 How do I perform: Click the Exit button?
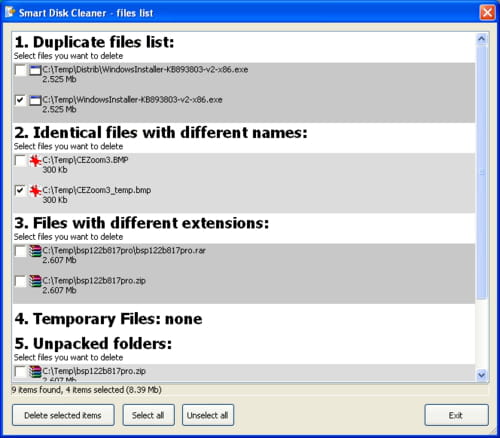456,415
